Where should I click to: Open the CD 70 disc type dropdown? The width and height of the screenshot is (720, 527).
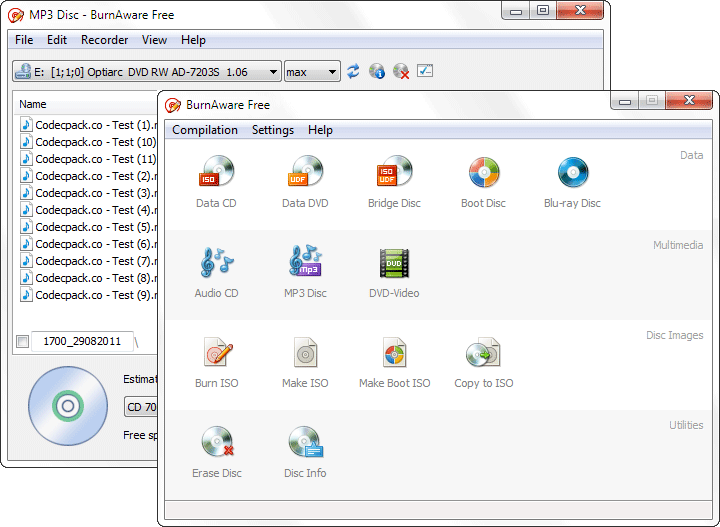141,407
